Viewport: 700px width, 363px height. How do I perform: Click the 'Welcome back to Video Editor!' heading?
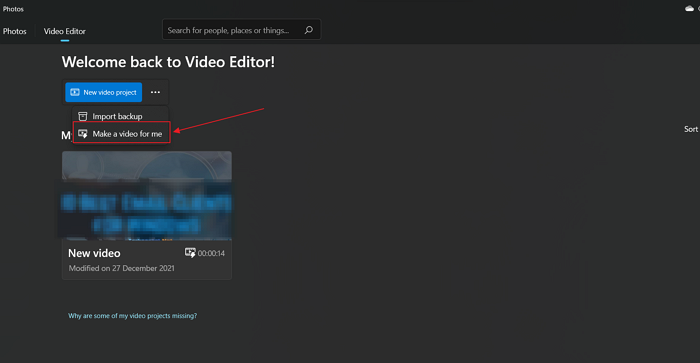point(168,62)
